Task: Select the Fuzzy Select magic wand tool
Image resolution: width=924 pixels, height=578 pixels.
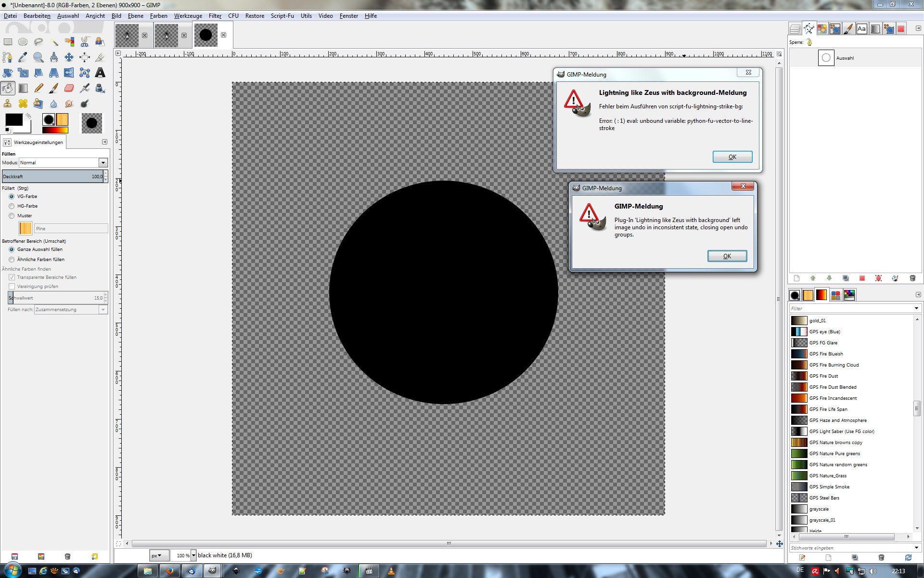Action: pyautogui.click(x=54, y=42)
